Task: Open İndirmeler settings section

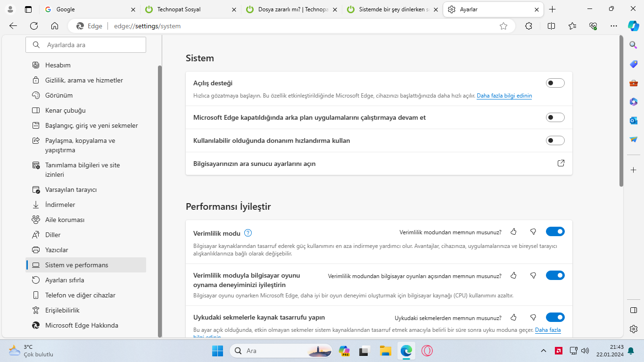Action: click(86, 205)
